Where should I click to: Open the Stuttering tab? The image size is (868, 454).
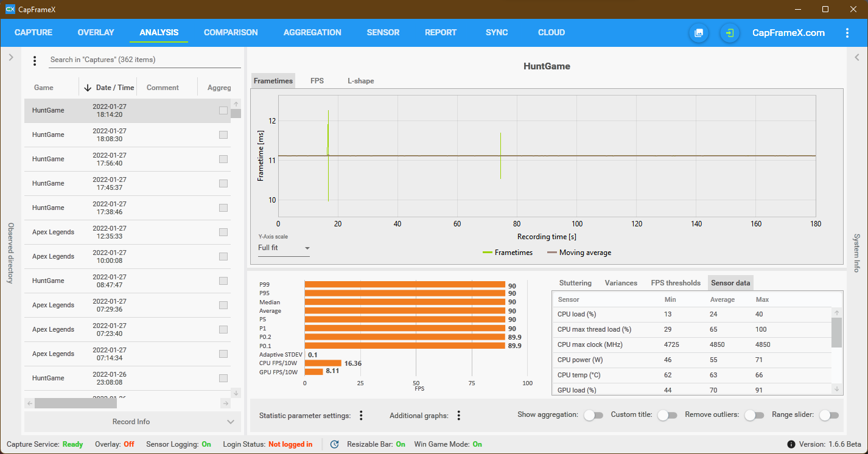pos(575,283)
